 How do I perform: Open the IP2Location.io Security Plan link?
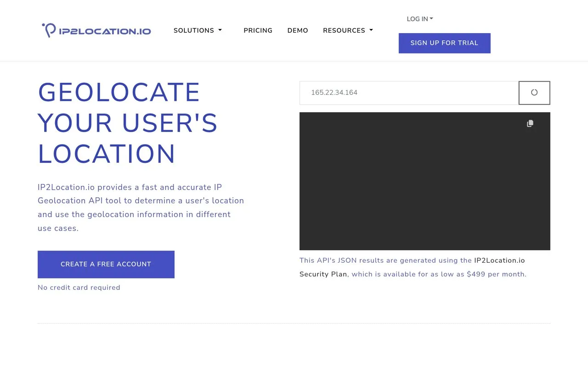(412, 267)
